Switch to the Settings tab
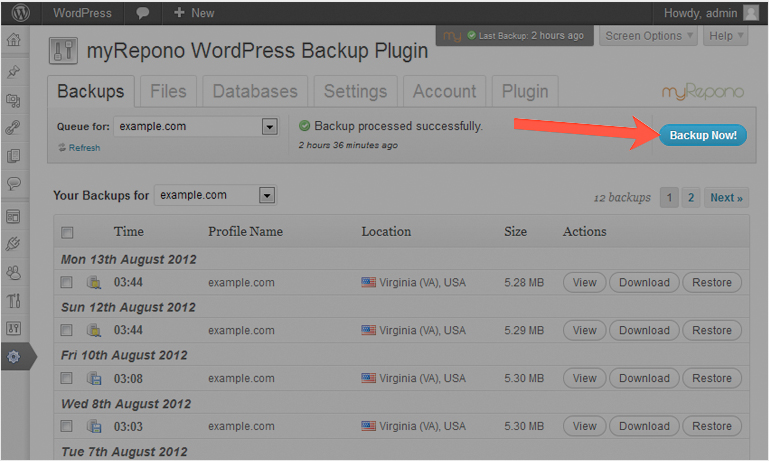The image size is (769, 461). [356, 91]
